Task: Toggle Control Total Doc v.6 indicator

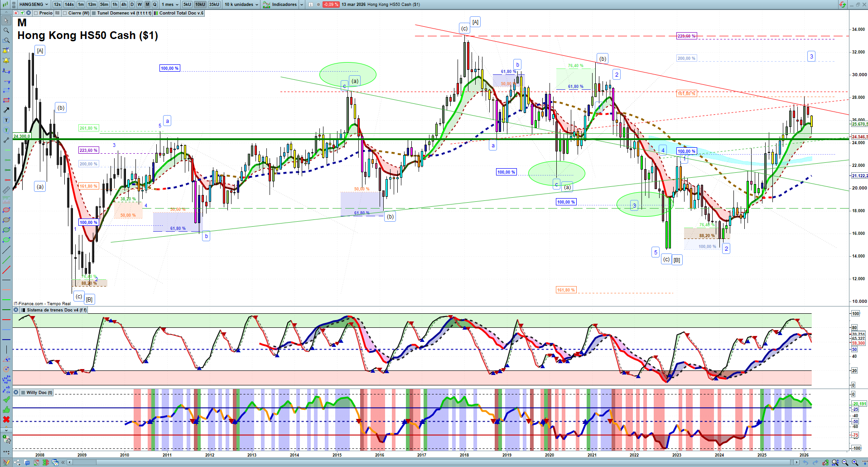Action: [156, 13]
